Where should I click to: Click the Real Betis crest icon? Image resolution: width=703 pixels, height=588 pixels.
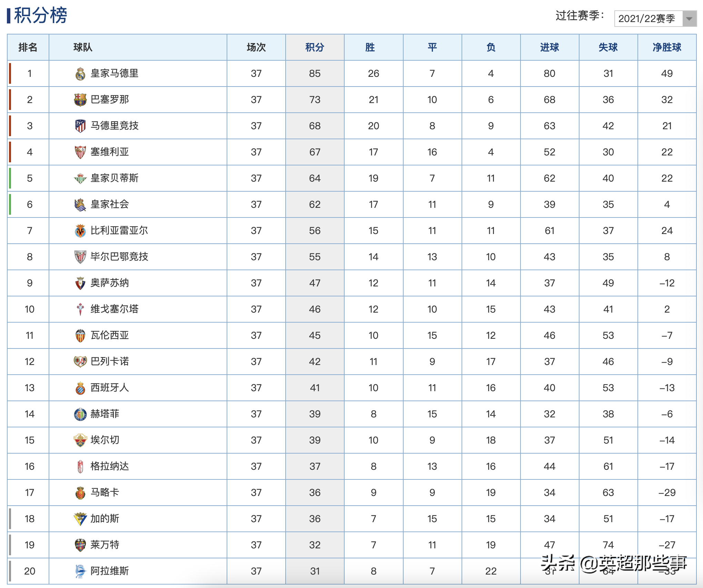click(x=80, y=179)
